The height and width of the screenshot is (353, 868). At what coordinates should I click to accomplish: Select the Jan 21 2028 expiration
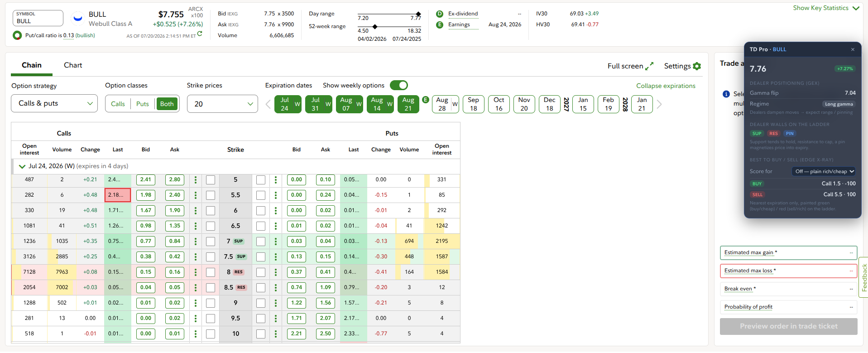tap(642, 104)
